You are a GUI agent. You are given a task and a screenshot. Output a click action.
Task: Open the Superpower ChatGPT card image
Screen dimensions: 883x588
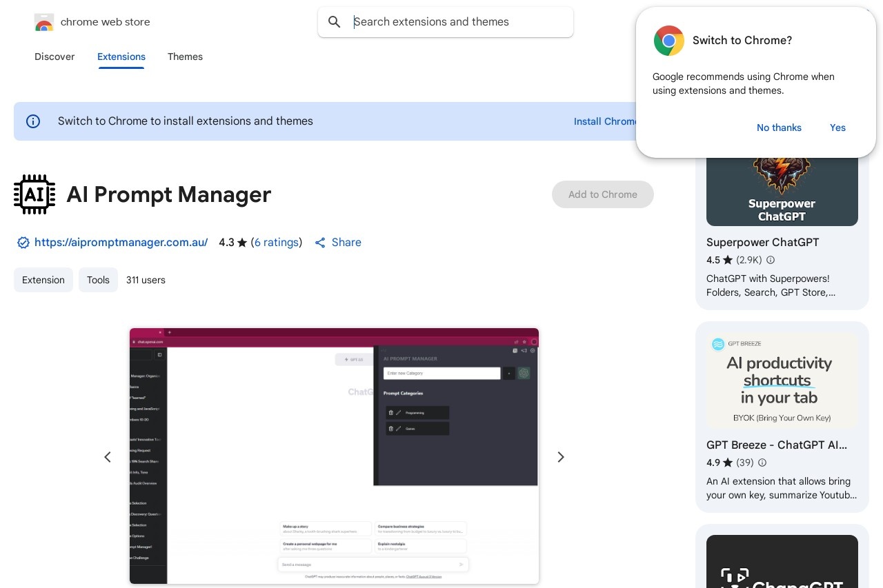pos(782,192)
